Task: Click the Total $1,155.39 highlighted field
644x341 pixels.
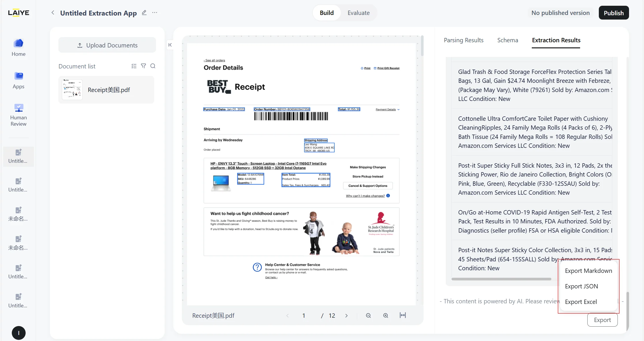Action: click(349, 109)
